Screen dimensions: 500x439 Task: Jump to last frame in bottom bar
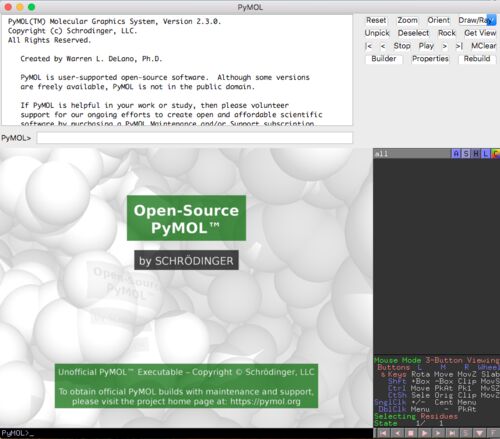(452, 433)
